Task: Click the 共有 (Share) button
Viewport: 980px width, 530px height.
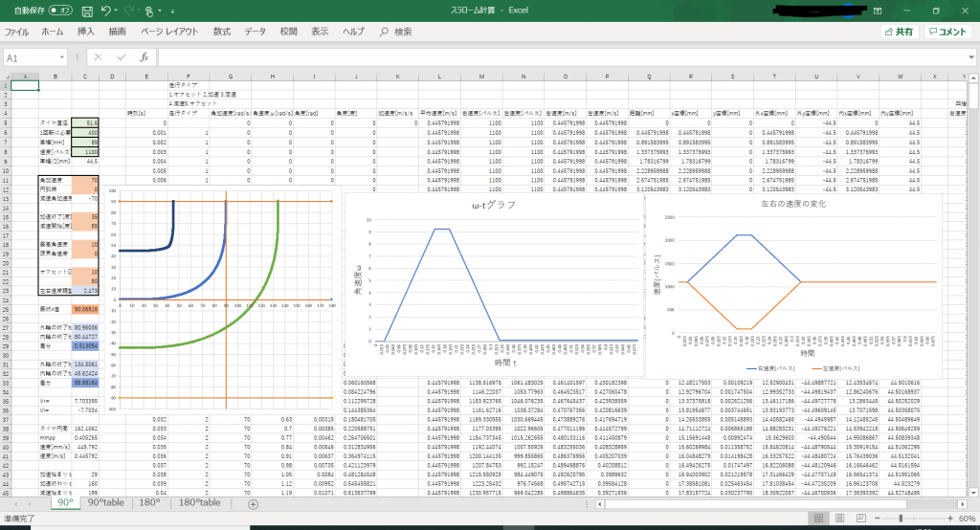Action: 900,32
